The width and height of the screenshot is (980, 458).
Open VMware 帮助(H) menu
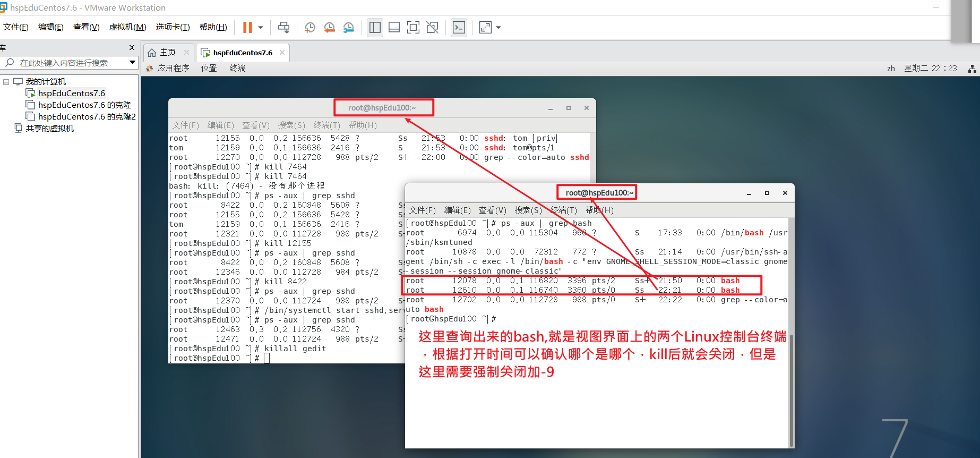click(x=213, y=27)
